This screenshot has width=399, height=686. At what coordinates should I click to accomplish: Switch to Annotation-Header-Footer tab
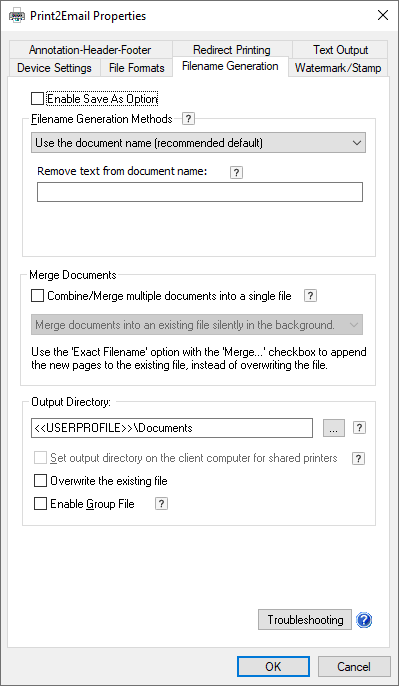[x=90, y=49]
